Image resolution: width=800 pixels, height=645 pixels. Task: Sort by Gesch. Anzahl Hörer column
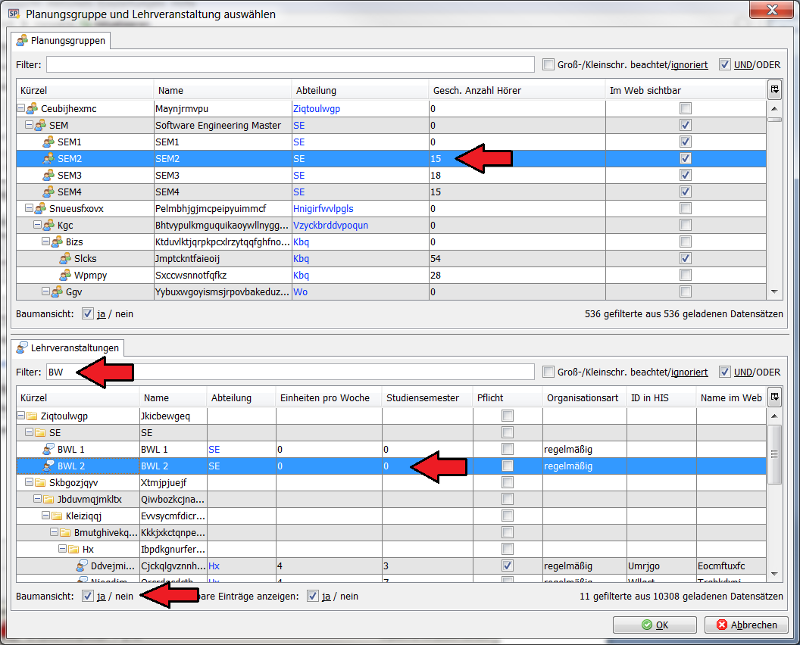[x=517, y=90]
